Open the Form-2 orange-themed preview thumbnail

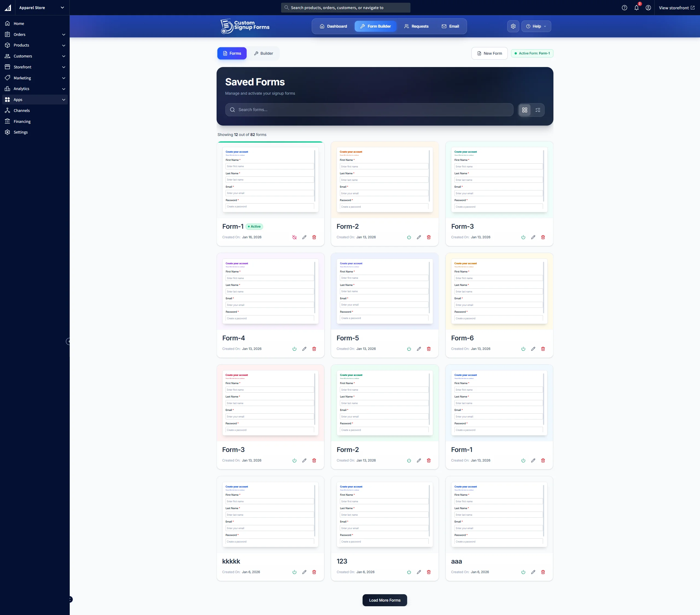tap(384, 179)
